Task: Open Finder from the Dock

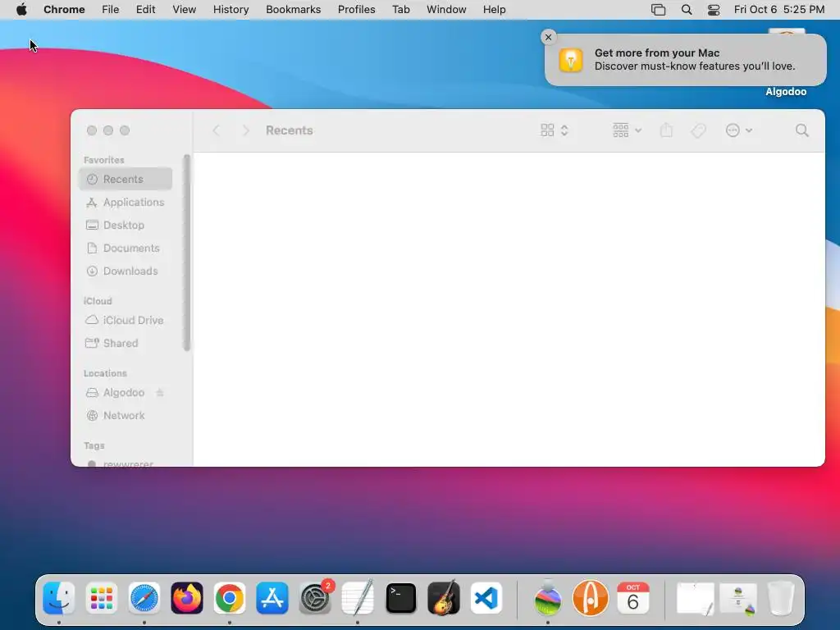Action: point(58,598)
